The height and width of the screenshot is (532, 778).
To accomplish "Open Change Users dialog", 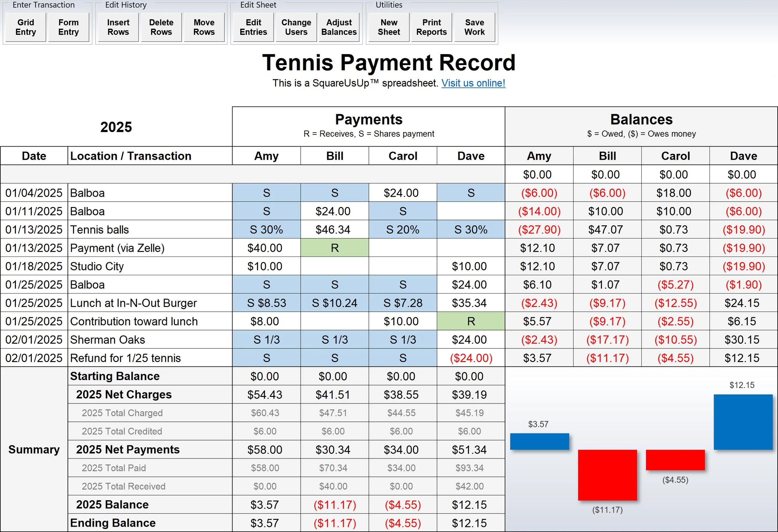I will 296,27.
